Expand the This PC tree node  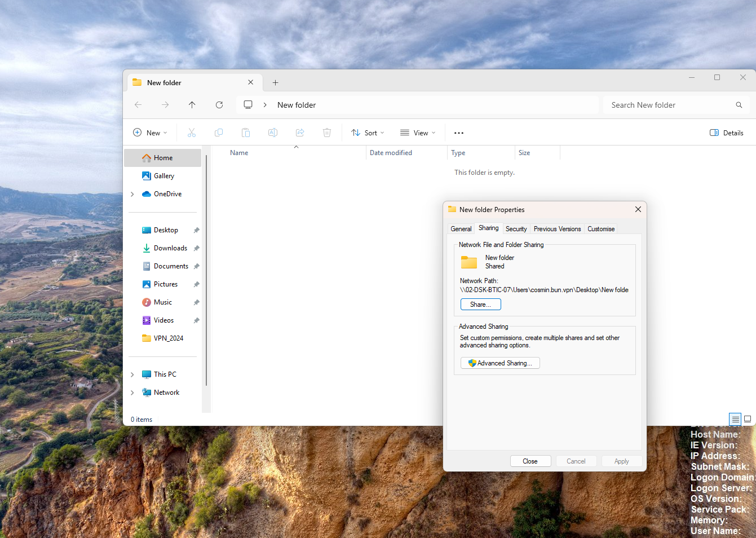click(x=132, y=374)
